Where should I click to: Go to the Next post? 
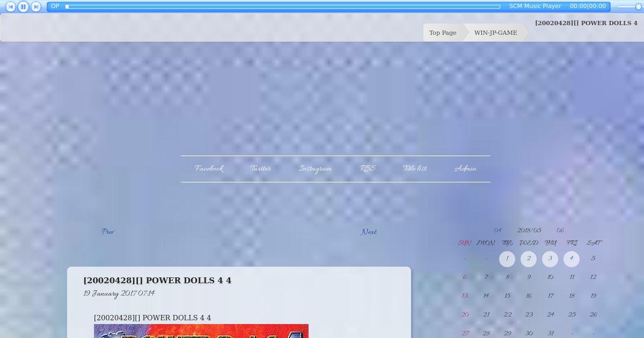[369, 232]
